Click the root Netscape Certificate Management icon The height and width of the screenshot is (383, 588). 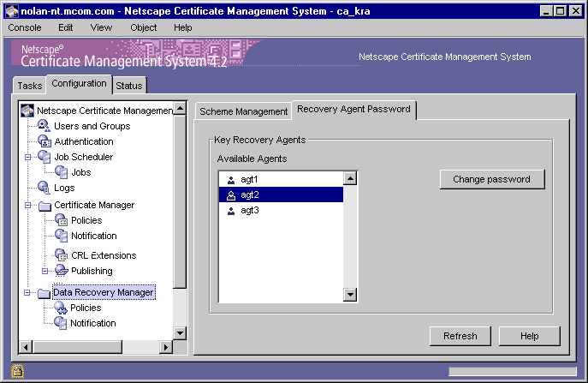pos(27,111)
